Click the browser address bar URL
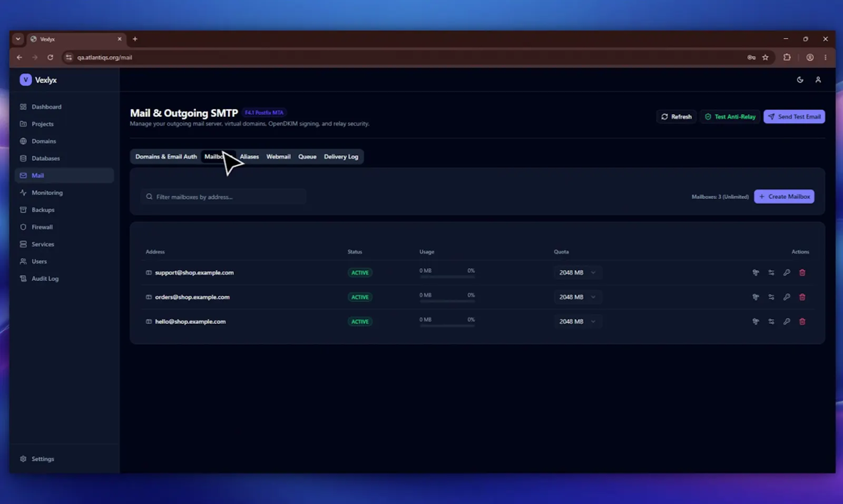Viewport: 843px width, 504px height. pyautogui.click(x=104, y=57)
